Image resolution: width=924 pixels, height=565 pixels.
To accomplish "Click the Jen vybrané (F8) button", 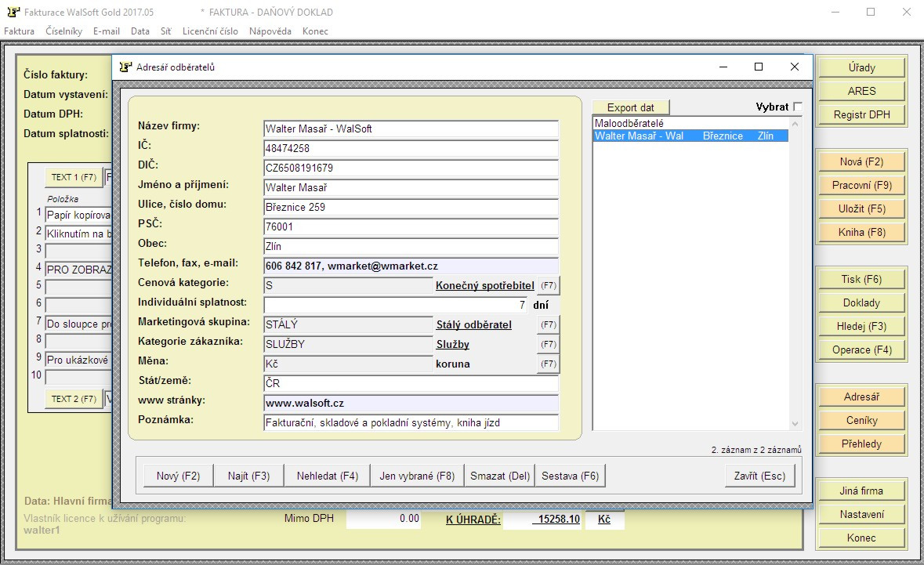I will (417, 476).
